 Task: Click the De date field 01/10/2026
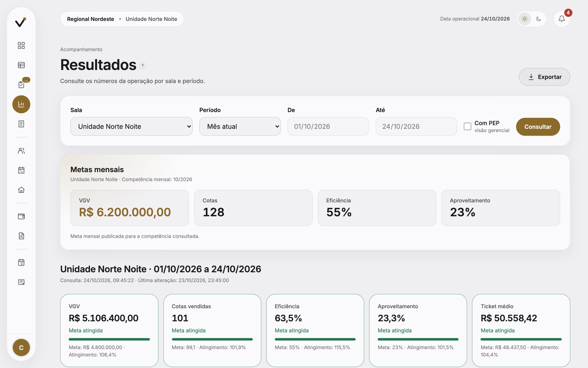pyautogui.click(x=328, y=127)
